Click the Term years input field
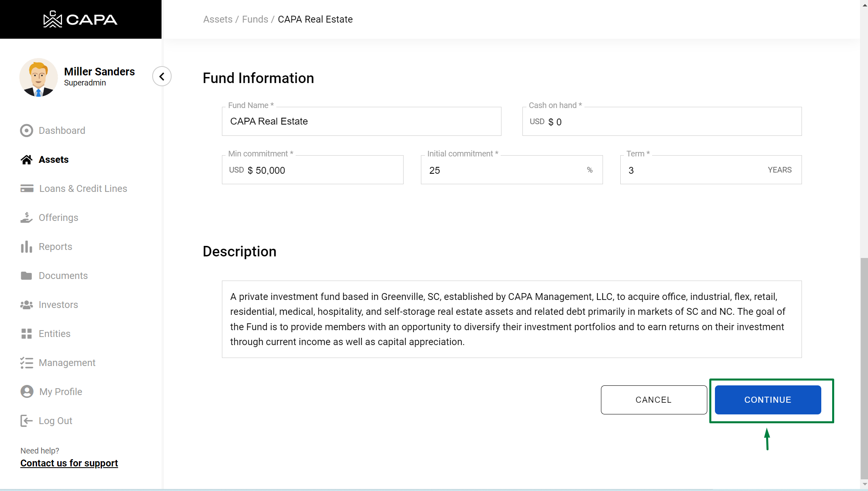868x491 pixels. [693, 170]
